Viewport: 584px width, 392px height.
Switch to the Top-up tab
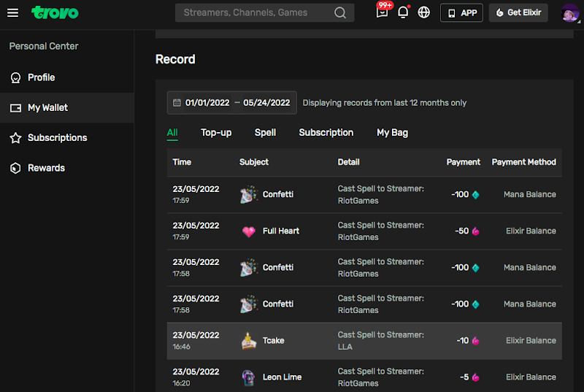[216, 132]
